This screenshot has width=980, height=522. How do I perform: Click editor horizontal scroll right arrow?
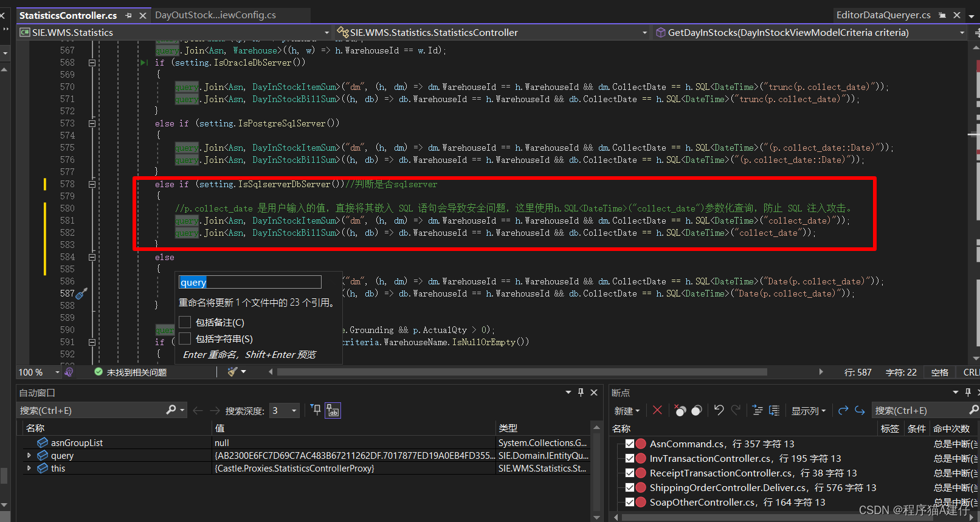(821, 372)
